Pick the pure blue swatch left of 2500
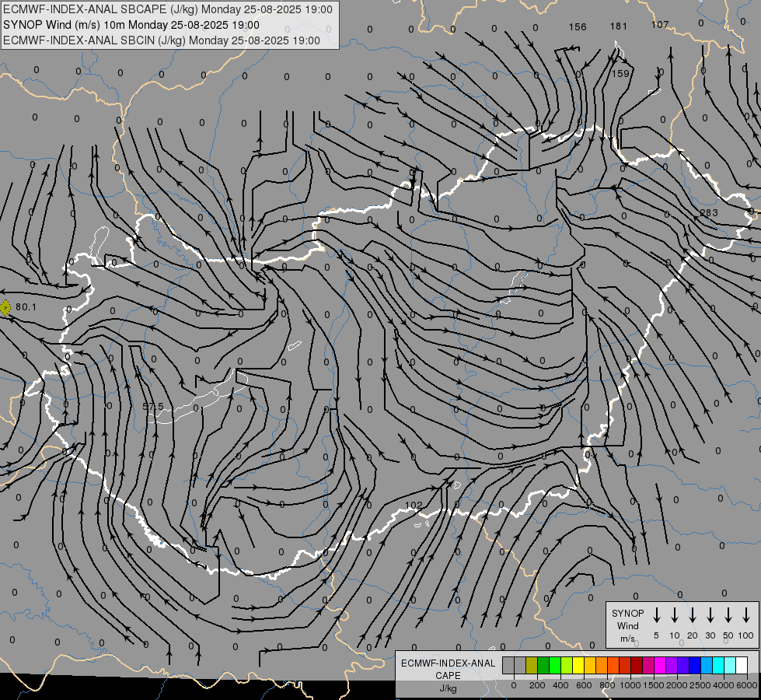The width and height of the screenshot is (761, 700). pyautogui.click(x=695, y=666)
